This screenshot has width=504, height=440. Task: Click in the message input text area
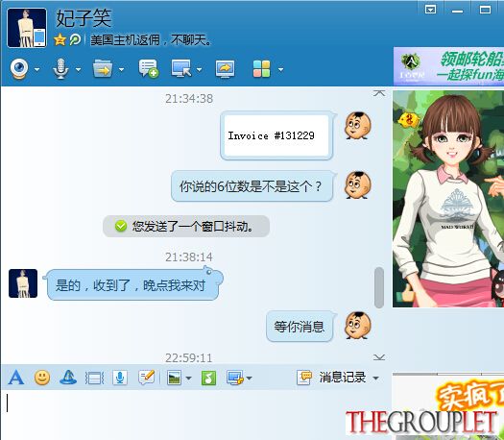pos(196,415)
